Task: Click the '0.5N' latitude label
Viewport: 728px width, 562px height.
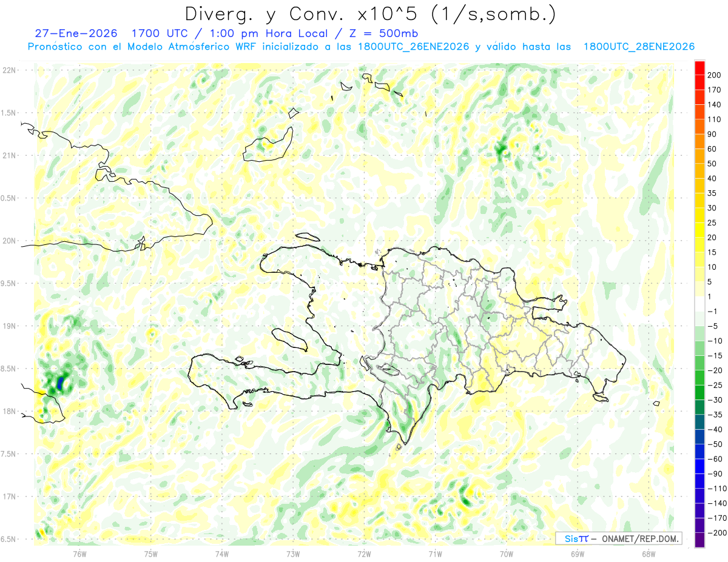Action: (x=9, y=198)
